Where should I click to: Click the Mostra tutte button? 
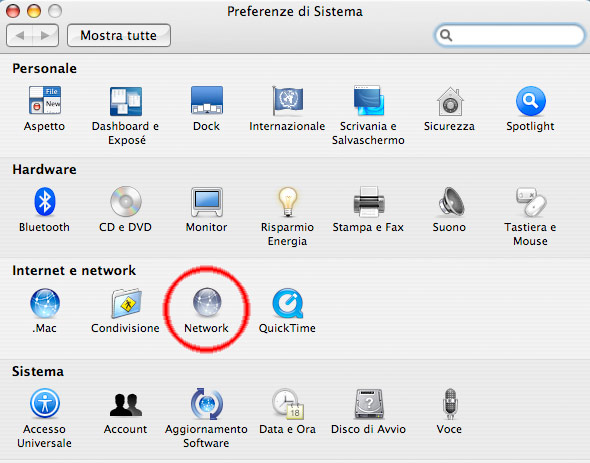click(119, 35)
